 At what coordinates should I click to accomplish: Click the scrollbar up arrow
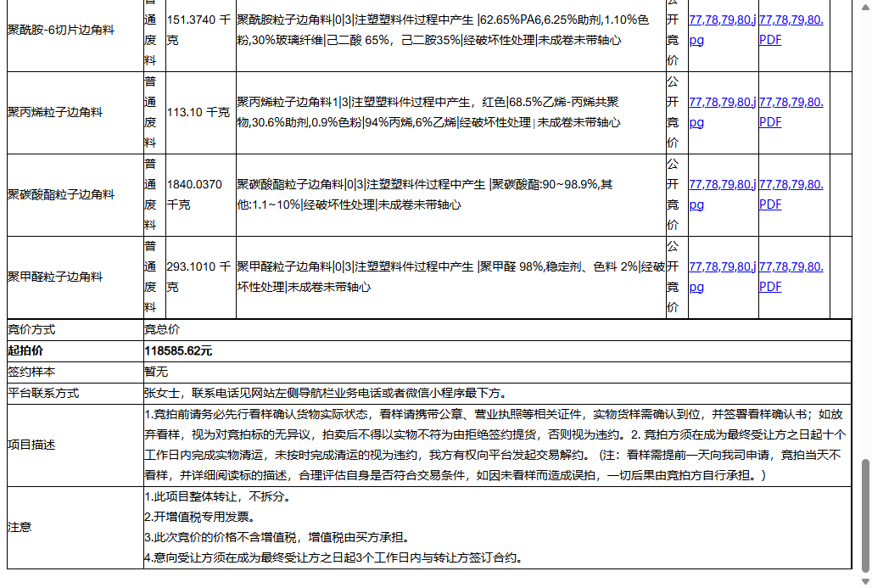[x=865, y=6]
